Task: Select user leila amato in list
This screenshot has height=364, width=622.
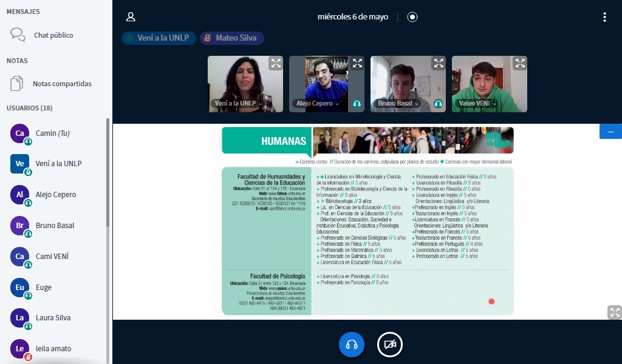Action: pos(53,349)
